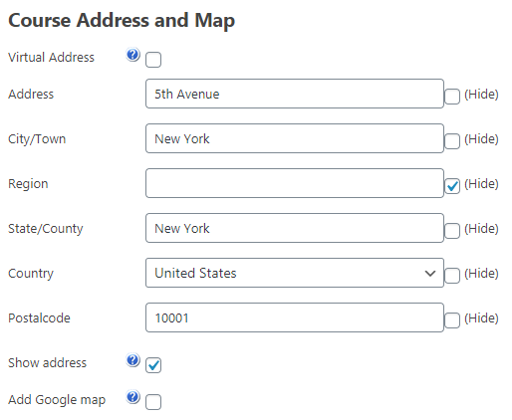
Task: Open the Country dropdown showing United States
Action: click(x=295, y=273)
